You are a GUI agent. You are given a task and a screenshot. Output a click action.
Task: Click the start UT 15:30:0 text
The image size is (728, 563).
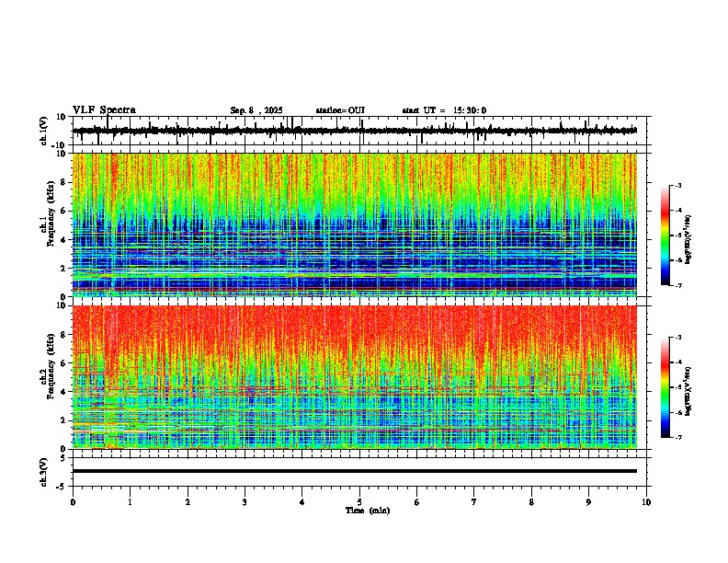[444, 110]
